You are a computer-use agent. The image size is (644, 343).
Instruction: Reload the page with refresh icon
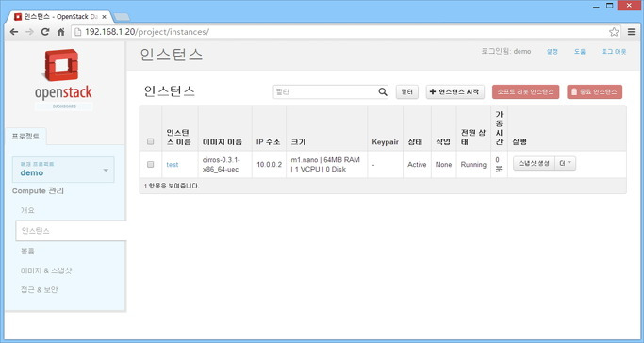click(45, 32)
